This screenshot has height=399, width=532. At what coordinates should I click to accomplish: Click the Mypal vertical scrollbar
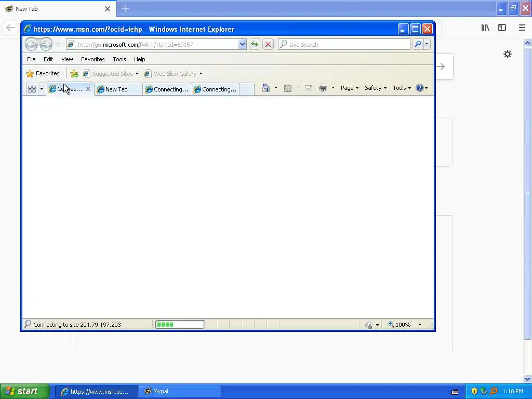click(x=528, y=193)
